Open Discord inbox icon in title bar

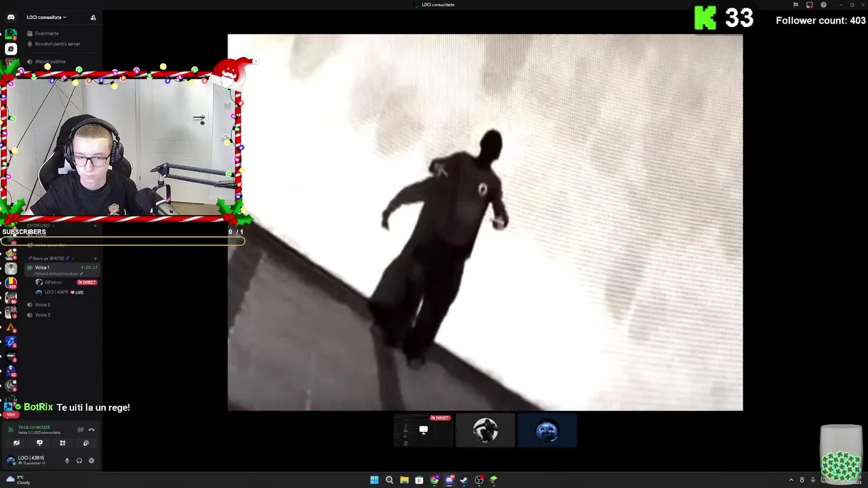809,5
